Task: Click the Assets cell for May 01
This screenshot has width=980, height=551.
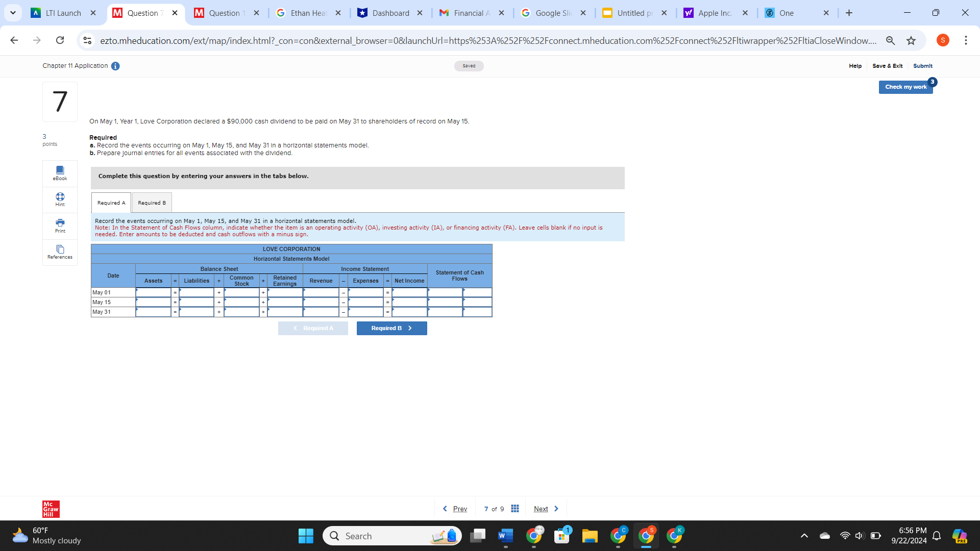Action: click(153, 292)
